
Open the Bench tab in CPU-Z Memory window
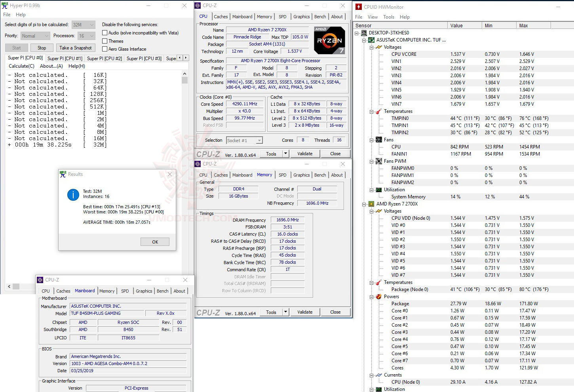coord(320,175)
